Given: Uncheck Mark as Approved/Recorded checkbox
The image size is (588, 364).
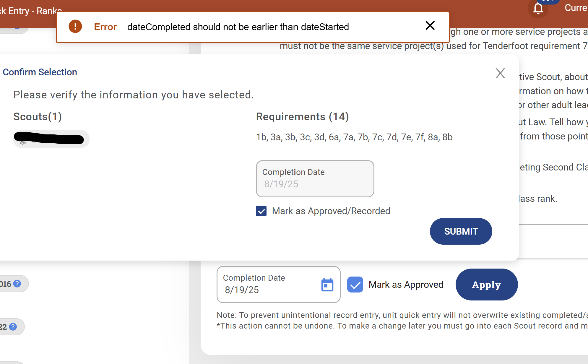Looking at the screenshot, I should tap(261, 211).
